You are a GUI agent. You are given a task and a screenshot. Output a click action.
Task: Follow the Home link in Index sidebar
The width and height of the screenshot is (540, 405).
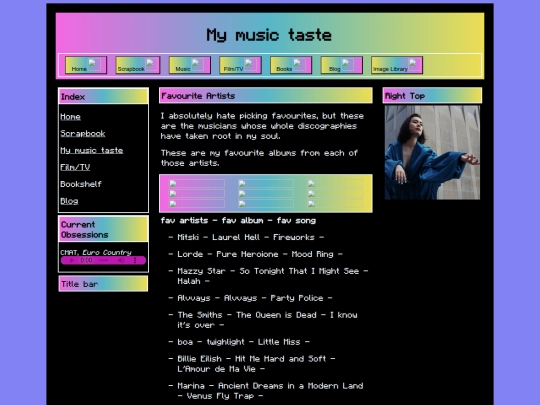click(70, 117)
